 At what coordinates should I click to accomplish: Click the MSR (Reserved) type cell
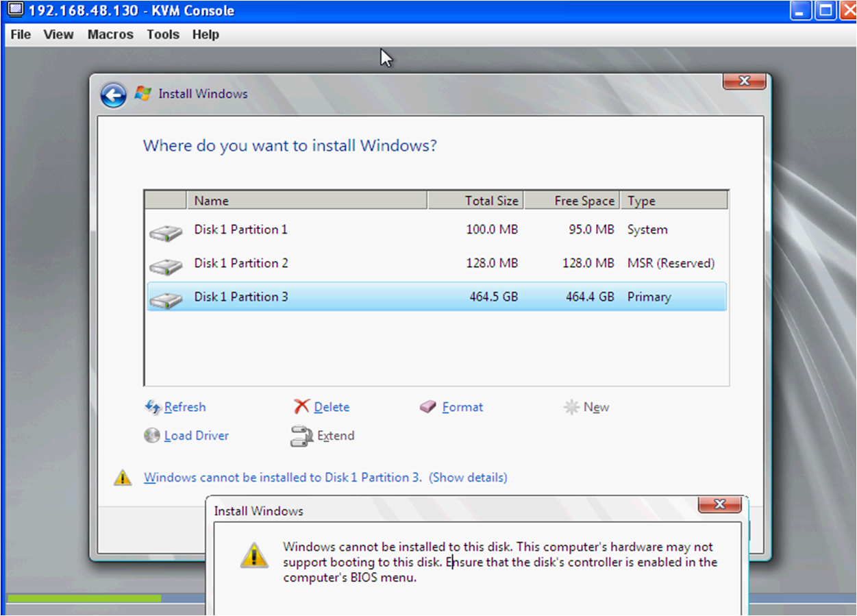click(x=671, y=263)
